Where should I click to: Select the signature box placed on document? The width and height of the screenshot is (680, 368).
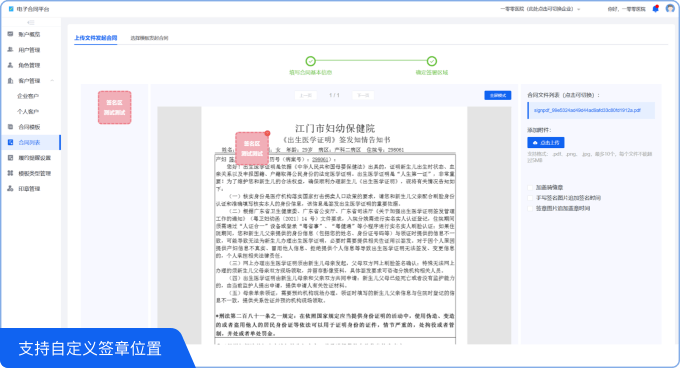(252, 149)
